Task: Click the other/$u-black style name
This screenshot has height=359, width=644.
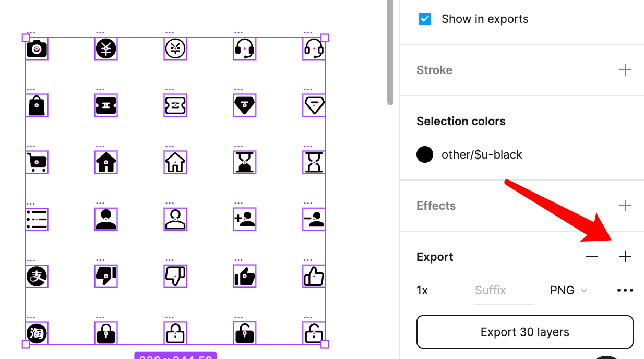Action: tap(482, 154)
